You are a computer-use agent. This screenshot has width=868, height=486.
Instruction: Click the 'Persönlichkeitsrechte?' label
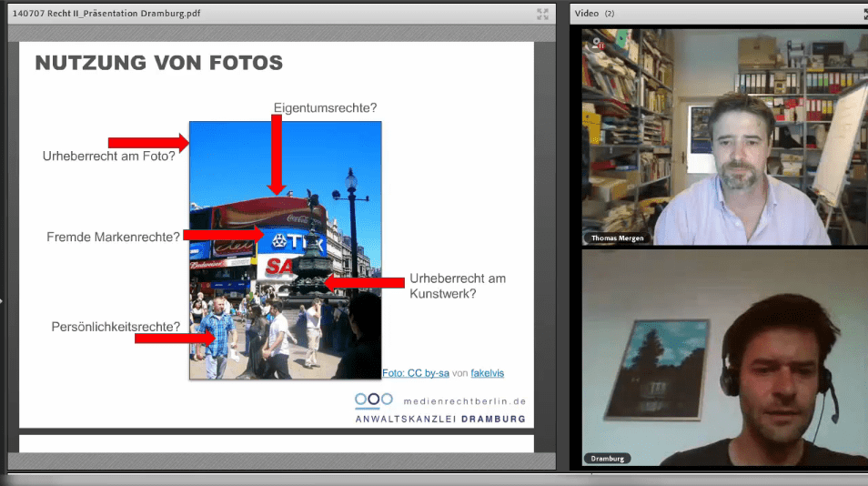click(x=116, y=327)
